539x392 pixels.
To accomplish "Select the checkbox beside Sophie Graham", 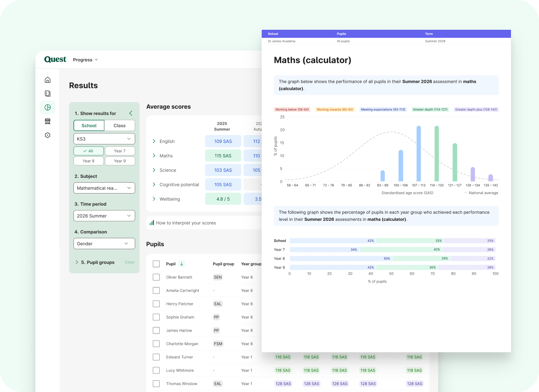I will pos(156,317).
